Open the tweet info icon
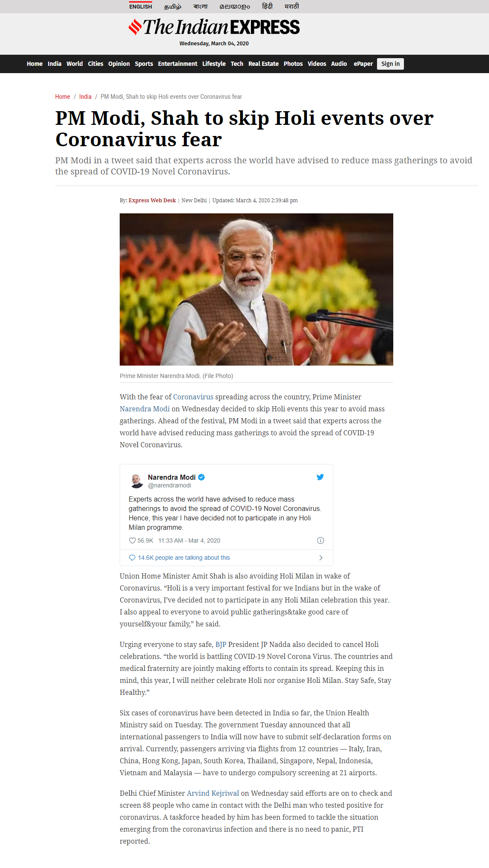 coord(321,540)
